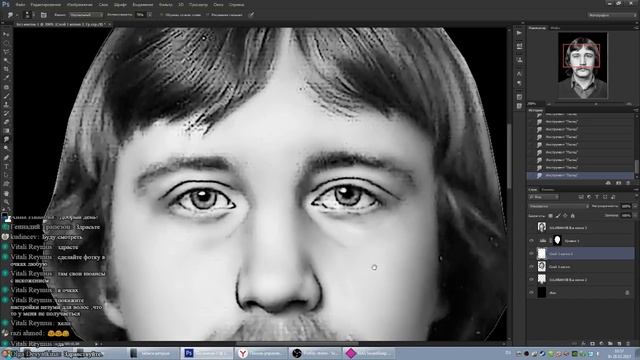The width and height of the screenshot is (640, 360).
Task: Toggle lock image pixels brush icon
Action: [558, 216]
